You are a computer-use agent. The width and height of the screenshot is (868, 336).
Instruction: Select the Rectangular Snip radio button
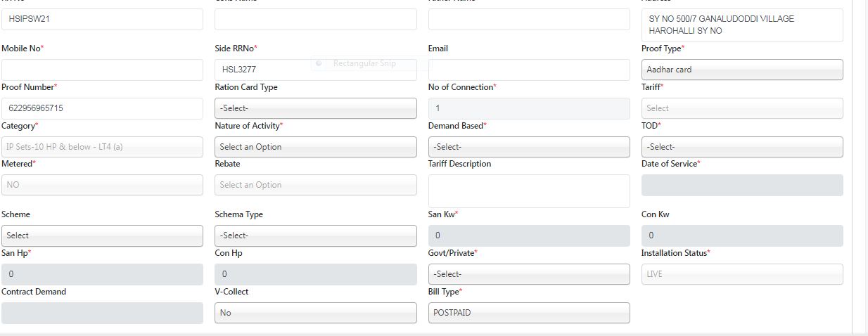319,63
